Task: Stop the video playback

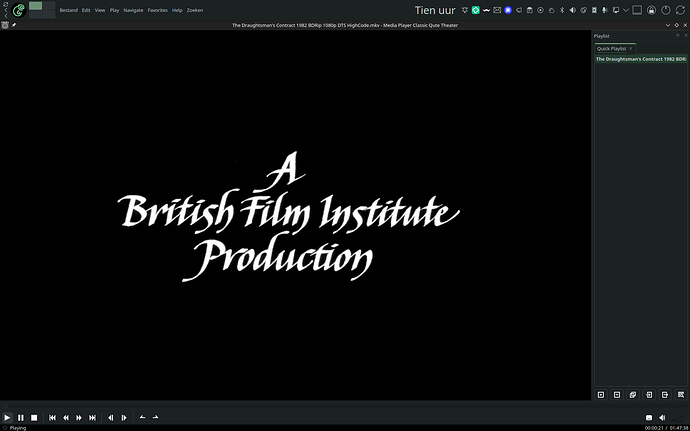Action: (x=34, y=417)
